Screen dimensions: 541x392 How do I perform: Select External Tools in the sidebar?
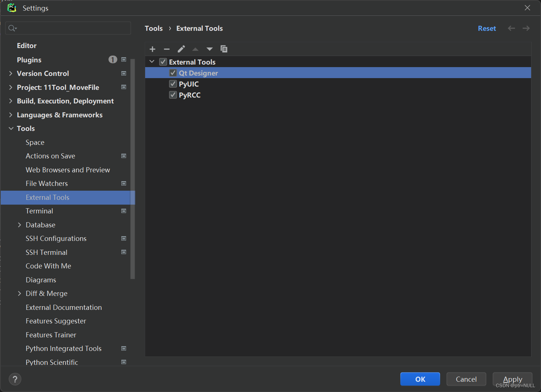pos(68,197)
